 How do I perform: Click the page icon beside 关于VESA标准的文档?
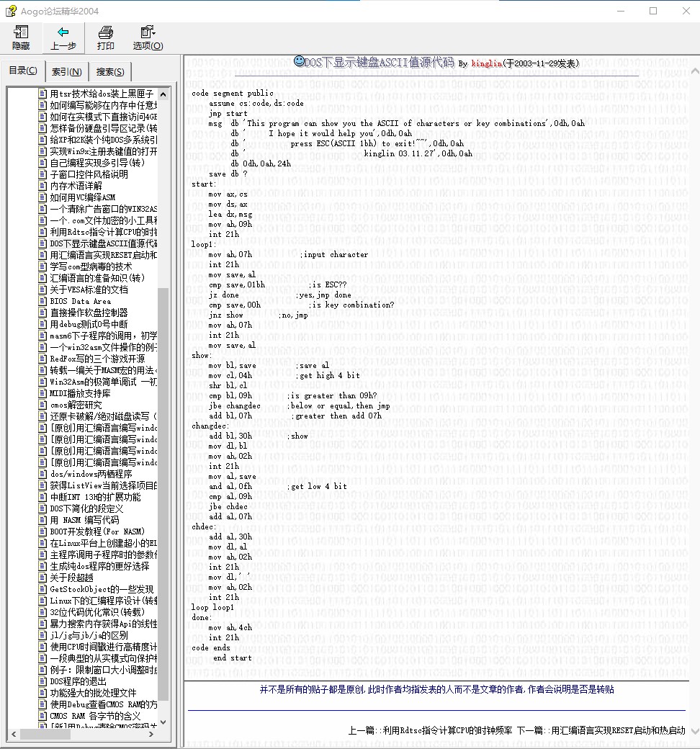pyautogui.click(x=43, y=290)
